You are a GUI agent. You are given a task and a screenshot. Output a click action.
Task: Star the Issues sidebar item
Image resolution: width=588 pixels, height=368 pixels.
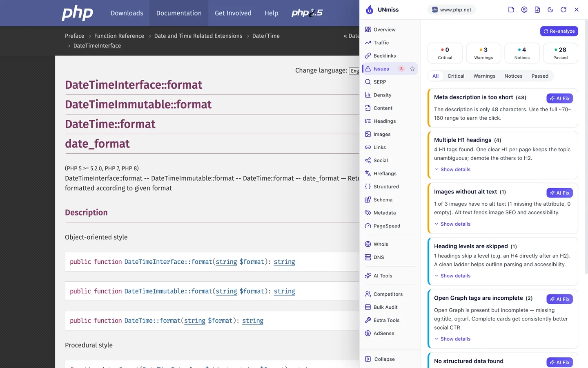[412, 69]
